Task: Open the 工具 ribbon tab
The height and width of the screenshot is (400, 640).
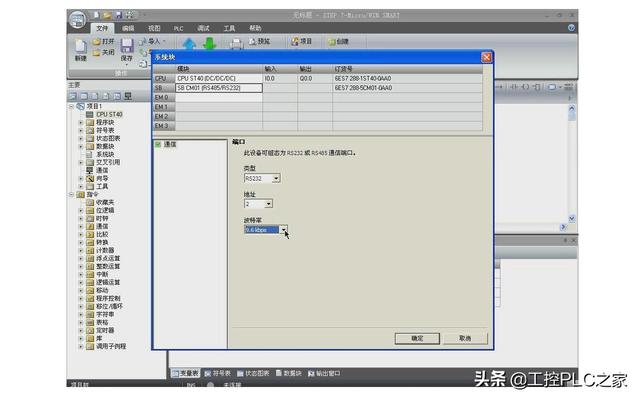Action: [x=229, y=28]
